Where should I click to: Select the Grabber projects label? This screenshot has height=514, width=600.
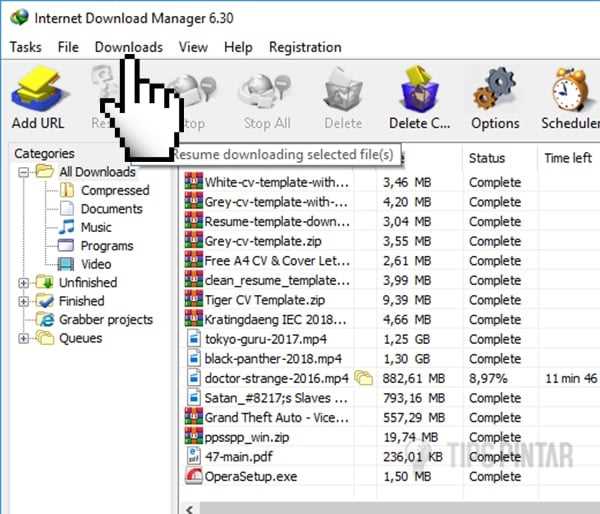pos(106,320)
